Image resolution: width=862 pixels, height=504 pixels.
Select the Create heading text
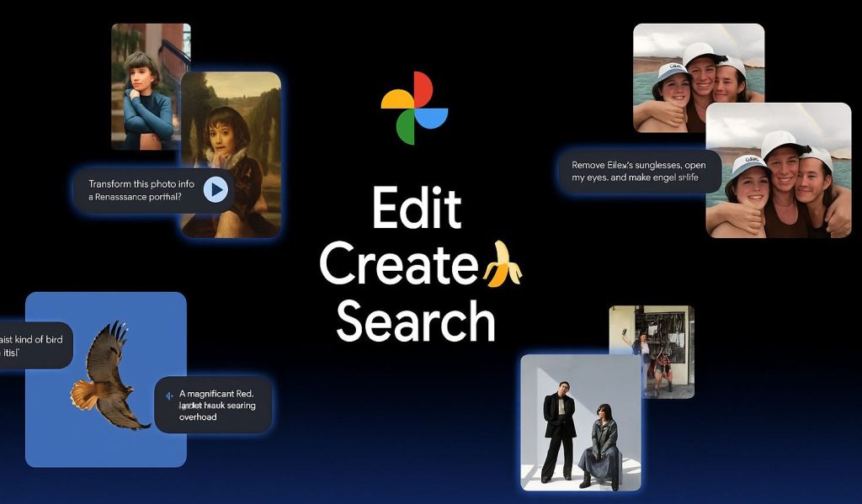pyautogui.click(x=397, y=263)
